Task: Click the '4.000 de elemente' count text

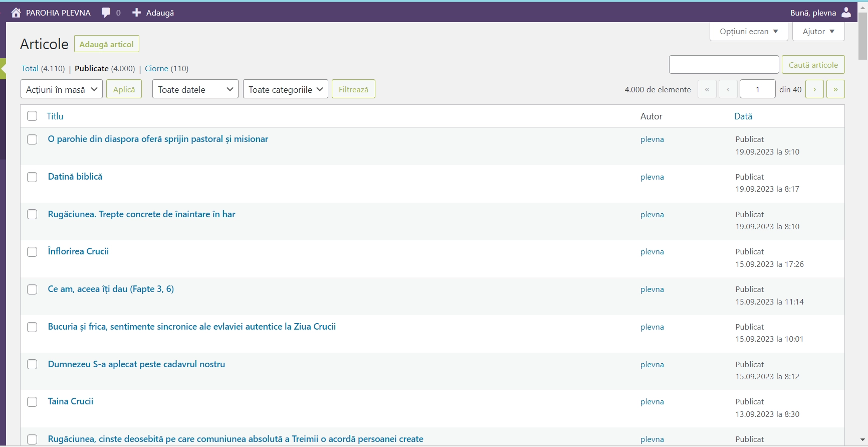Action: coord(658,89)
